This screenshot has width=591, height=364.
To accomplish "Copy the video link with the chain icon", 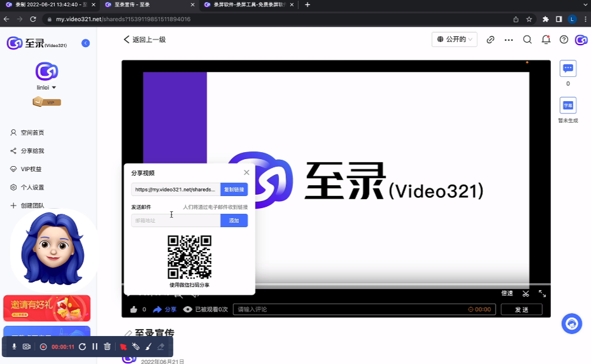I will pos(490,39).
